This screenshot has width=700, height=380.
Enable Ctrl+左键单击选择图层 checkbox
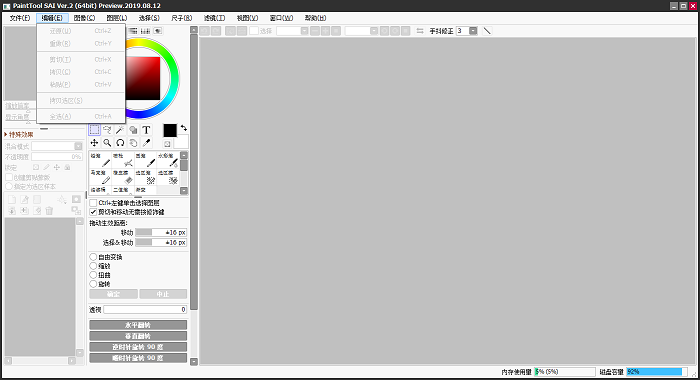93,203
